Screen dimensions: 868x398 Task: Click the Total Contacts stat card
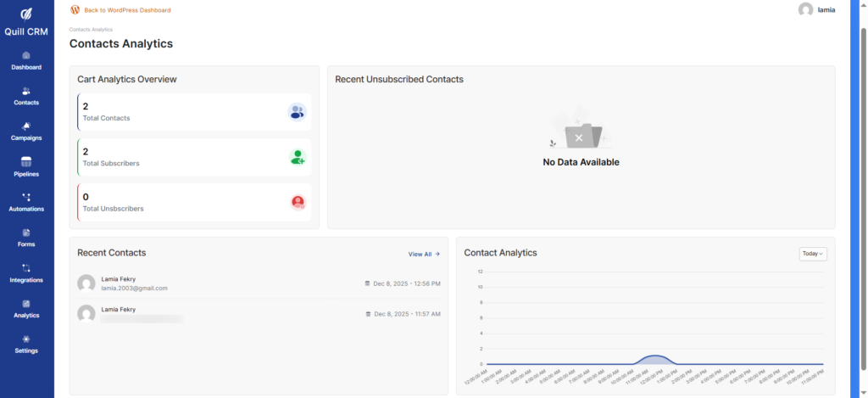[194, 112]
